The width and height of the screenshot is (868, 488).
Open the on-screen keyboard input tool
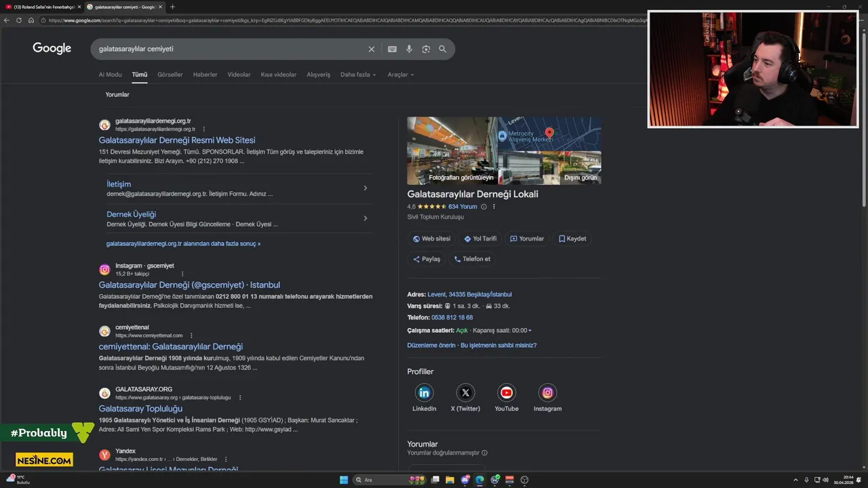coord(392,49)
